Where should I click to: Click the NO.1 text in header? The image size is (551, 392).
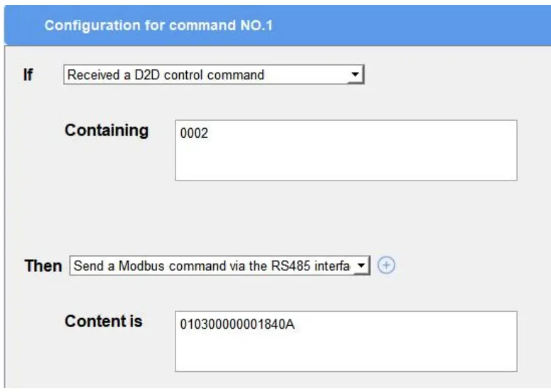(256, 27)
